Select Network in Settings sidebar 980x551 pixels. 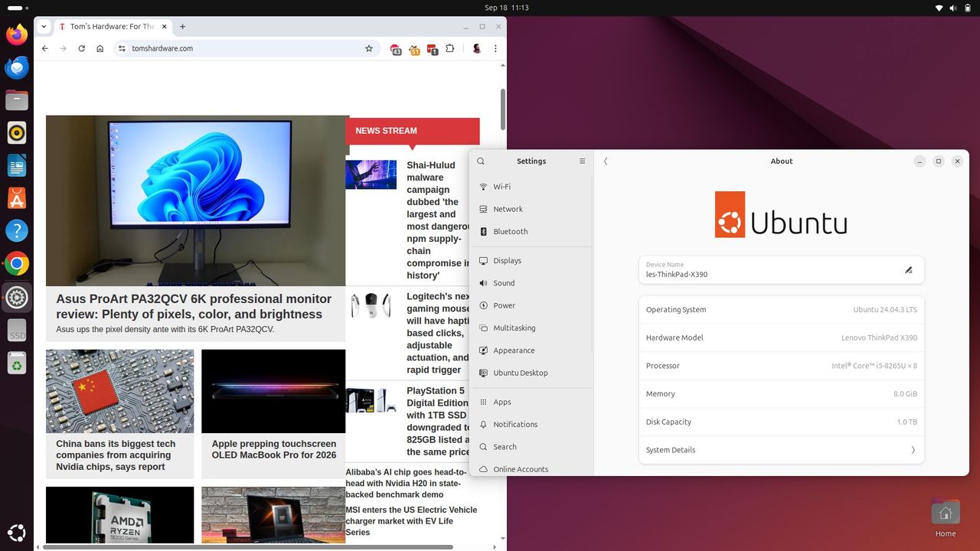pos(531,209)
